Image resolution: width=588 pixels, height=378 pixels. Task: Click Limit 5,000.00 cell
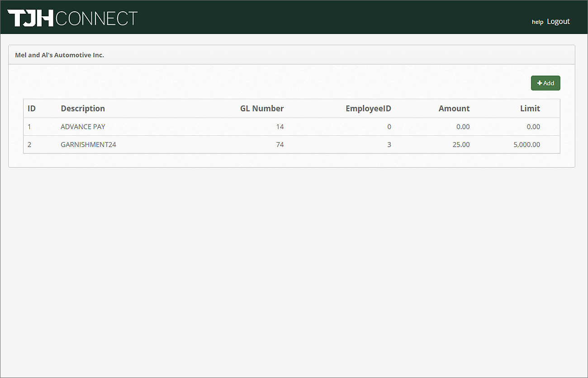click(527, 145)
